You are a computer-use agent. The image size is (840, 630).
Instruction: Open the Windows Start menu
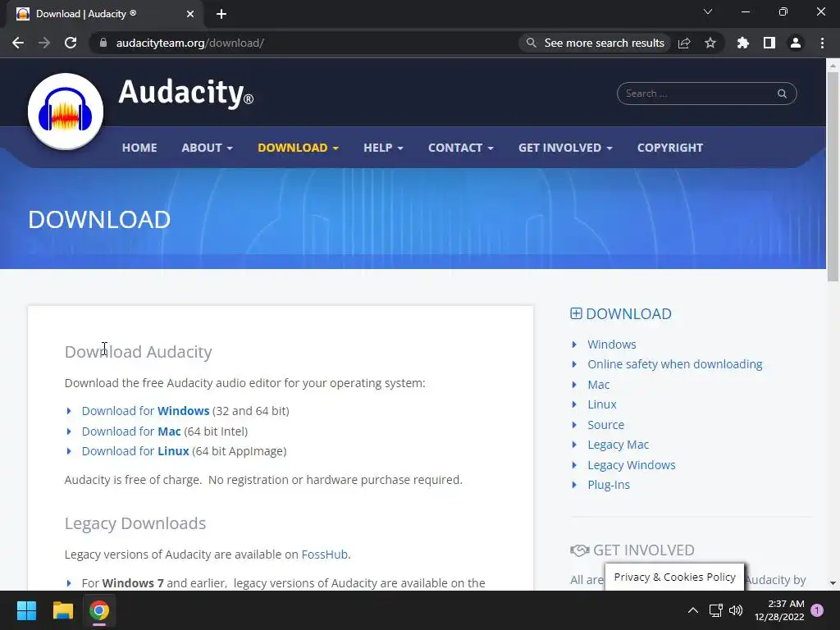pyautogui.click(x=26, y=610)
